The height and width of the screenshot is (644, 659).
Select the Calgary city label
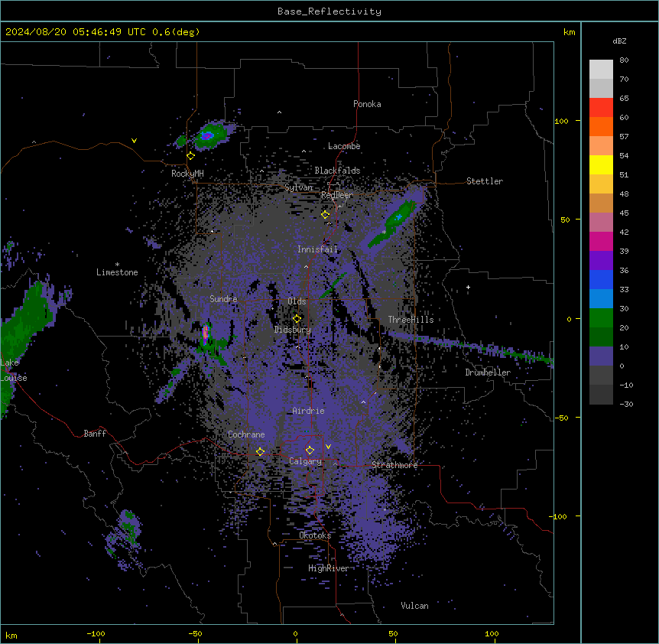305,461
